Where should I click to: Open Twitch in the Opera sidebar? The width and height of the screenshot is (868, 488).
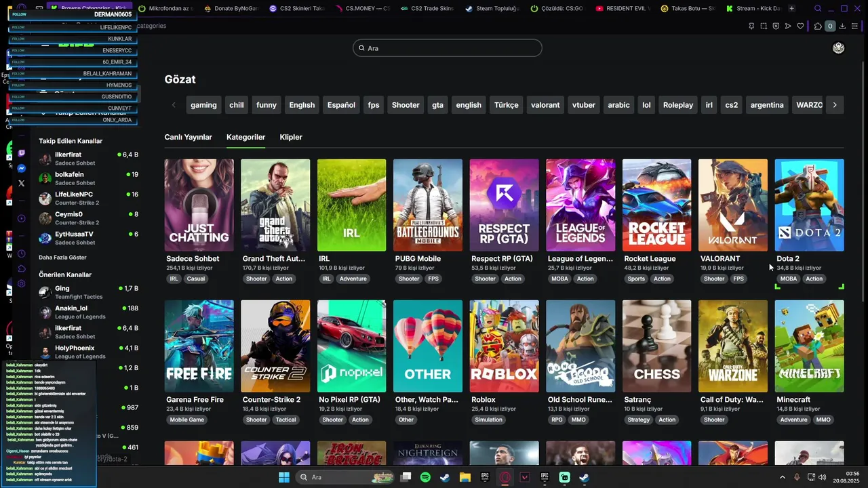point(22,154)
